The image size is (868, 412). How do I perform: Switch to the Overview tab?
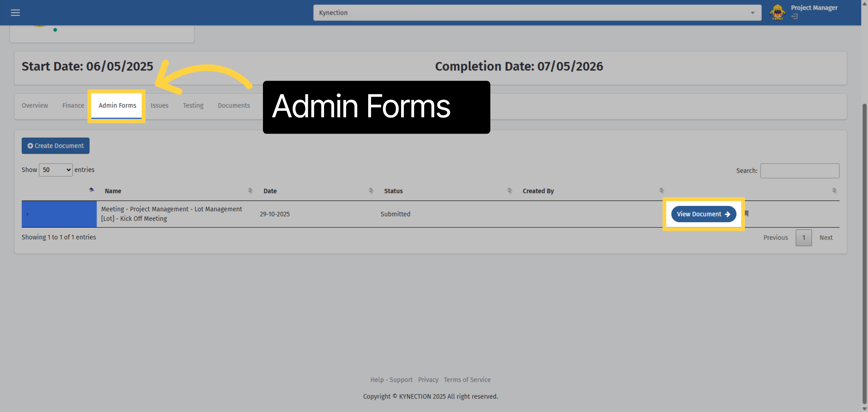pyautogui.click(x=35, y=105)
